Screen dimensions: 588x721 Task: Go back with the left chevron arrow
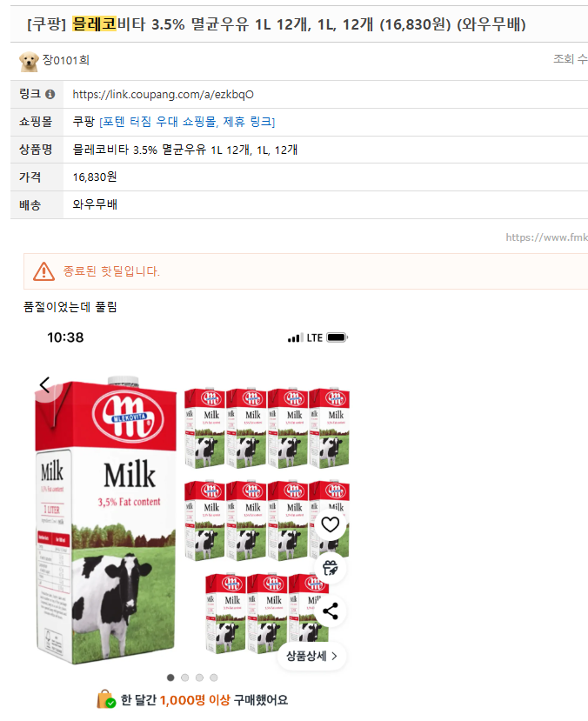[x=44, y=384]
